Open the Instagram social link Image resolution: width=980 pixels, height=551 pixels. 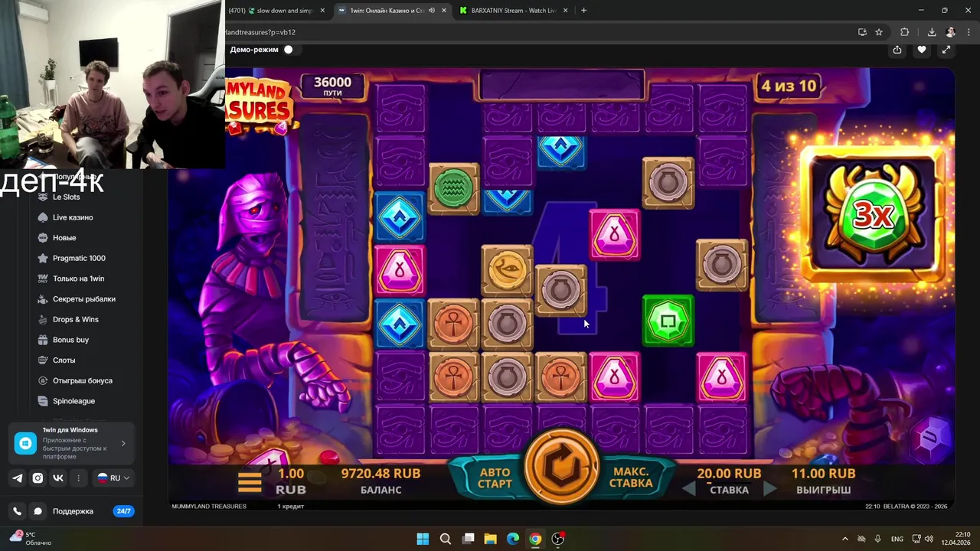38,478
